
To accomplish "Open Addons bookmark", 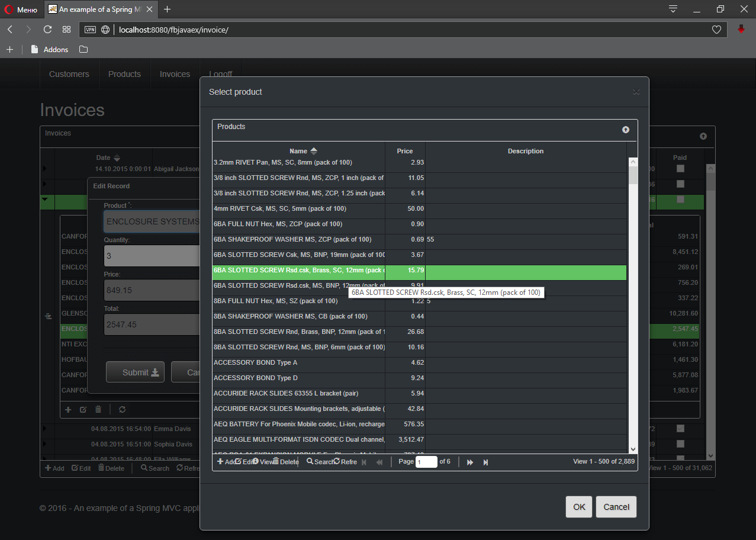I will click(x=50, y=50).
